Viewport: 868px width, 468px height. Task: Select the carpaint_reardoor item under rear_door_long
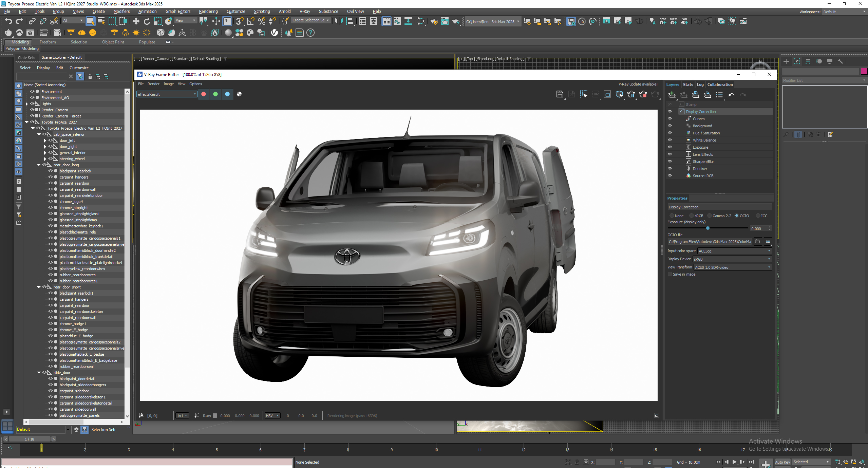[74, 184]
